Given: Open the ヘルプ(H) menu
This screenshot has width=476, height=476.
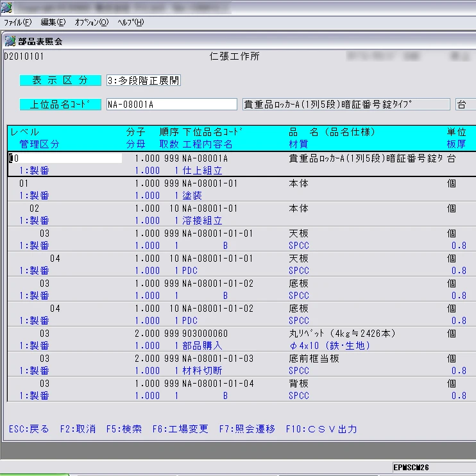Looking at the screenshot, I should 130,22.
